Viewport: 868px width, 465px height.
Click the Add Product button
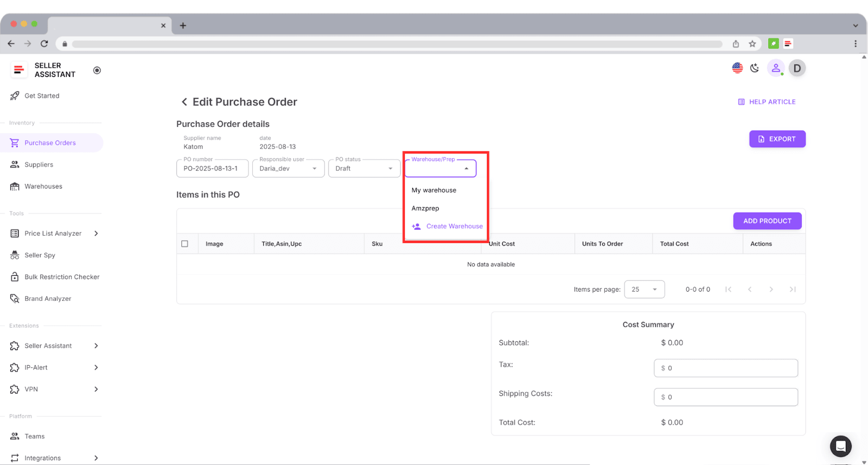[x=768, y=221]
